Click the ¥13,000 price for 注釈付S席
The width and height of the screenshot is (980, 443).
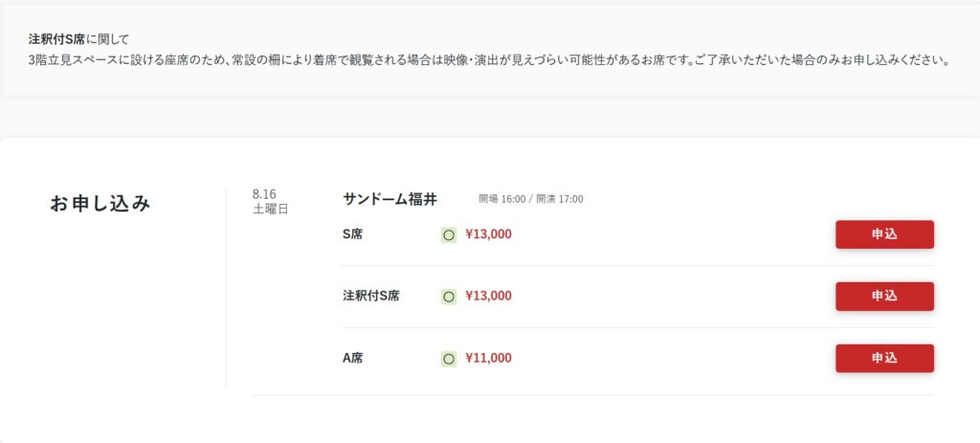(488, 297)
